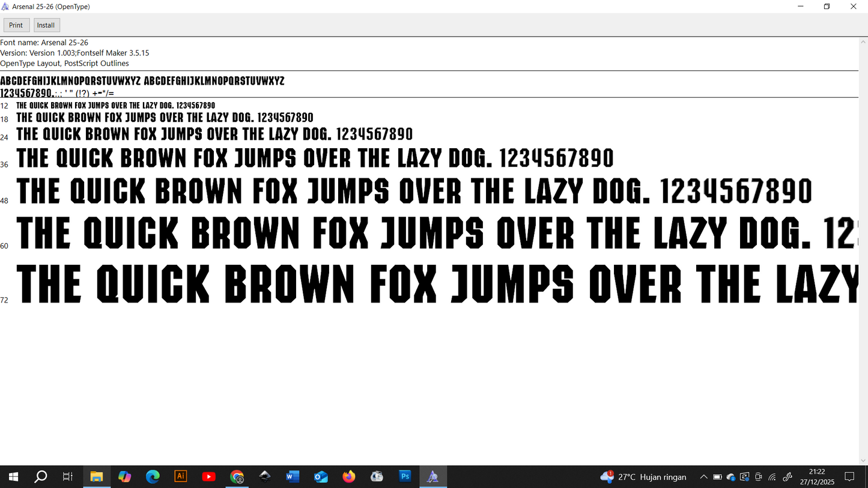The height and width of the screenshot is (488, 868).
Task: Launch Firefox from the taskbar
Action: pos(348,476)
